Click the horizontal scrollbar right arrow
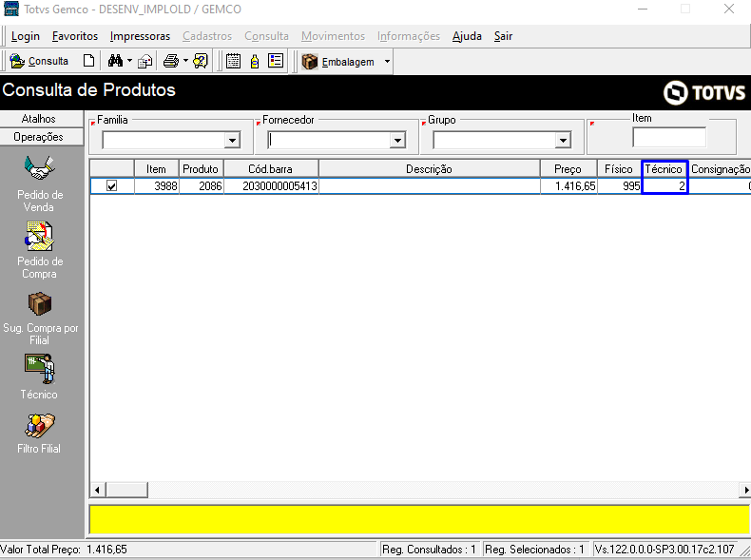The height and width of the screenshot is (560, 751). point(745,490)
